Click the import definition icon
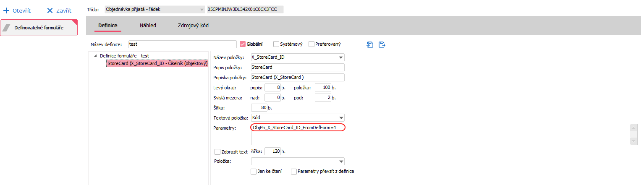The image size is (644, 185). tap(370, 44)
